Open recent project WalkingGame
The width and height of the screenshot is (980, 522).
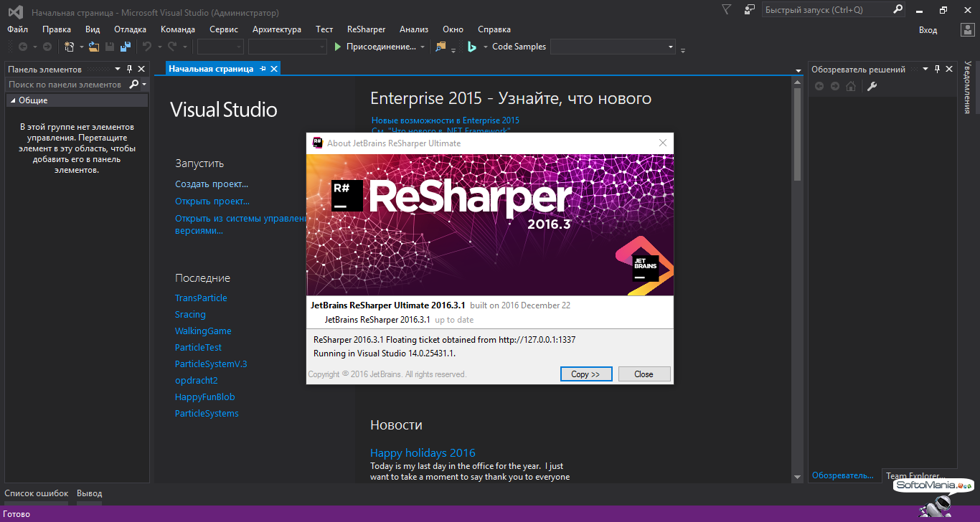tap(203, 331)
